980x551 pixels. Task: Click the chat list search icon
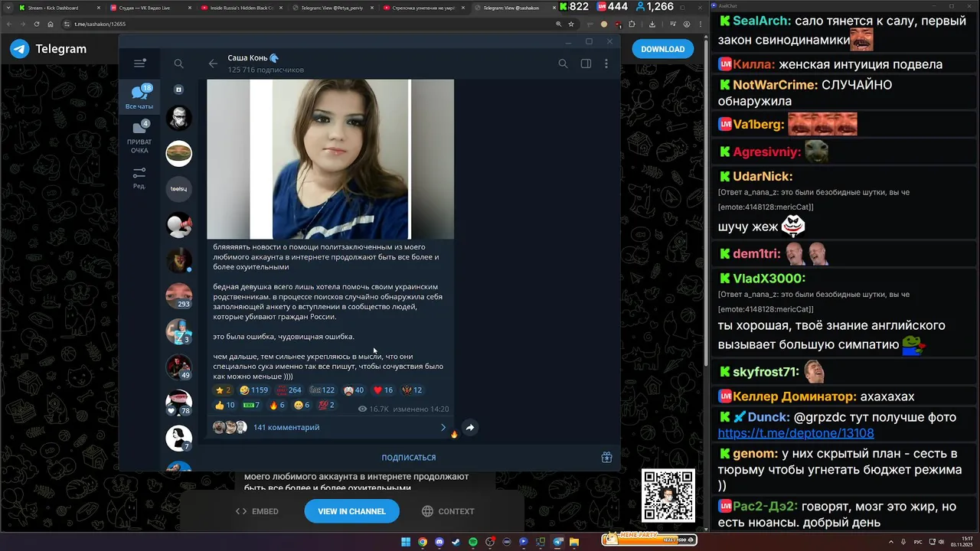178,64
